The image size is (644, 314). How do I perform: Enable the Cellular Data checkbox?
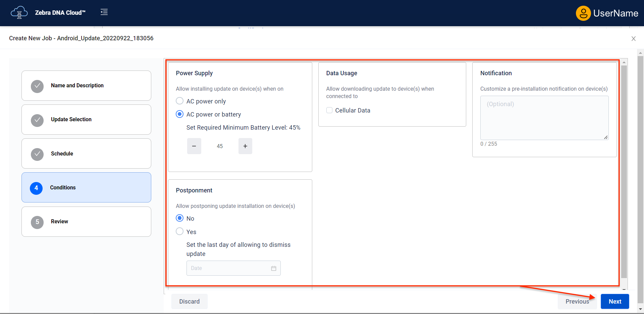pyautogui.click(x=329, y=110)
